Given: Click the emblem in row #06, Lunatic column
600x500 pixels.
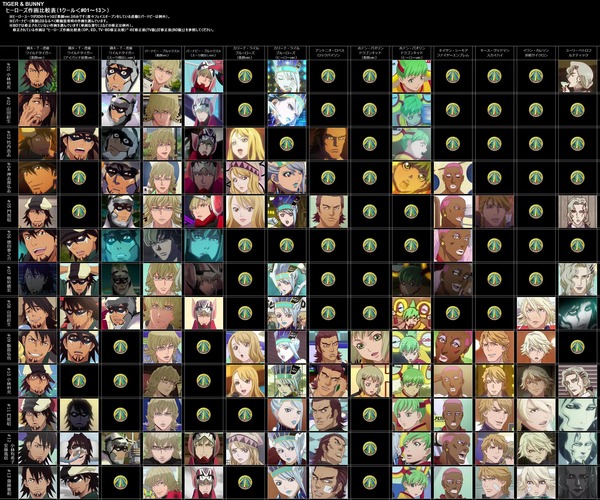Looking at the screenshot, I should (x=577, y=245).
